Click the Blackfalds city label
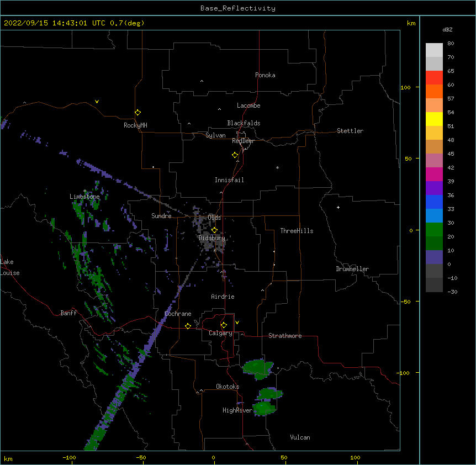The height and width of the screenshot is (465, 476). pos(244,123)
